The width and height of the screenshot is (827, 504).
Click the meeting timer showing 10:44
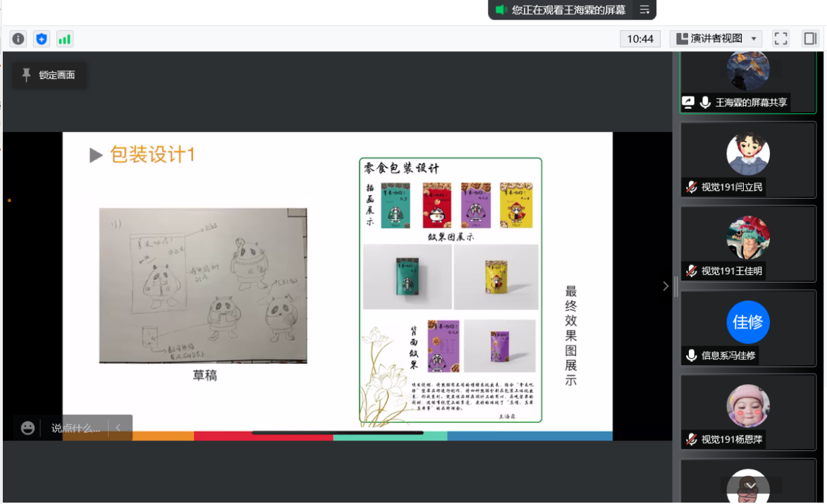(640, 39)
